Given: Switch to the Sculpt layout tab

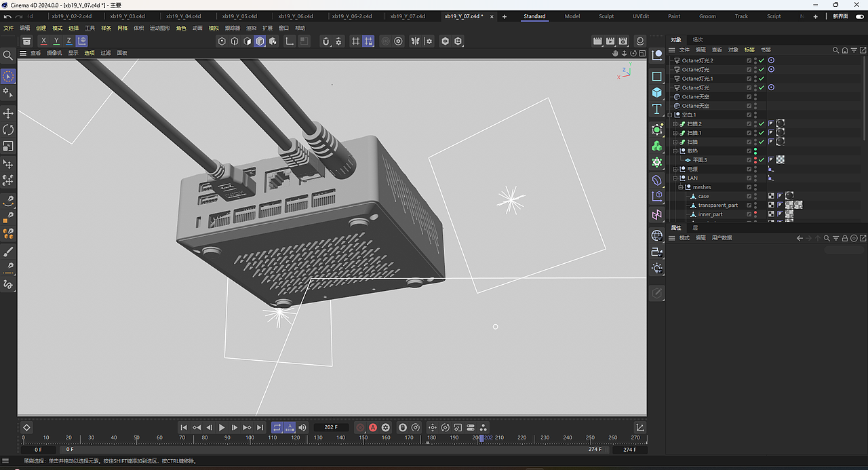Looking at the screenshot, I should (x=606, y=16).
